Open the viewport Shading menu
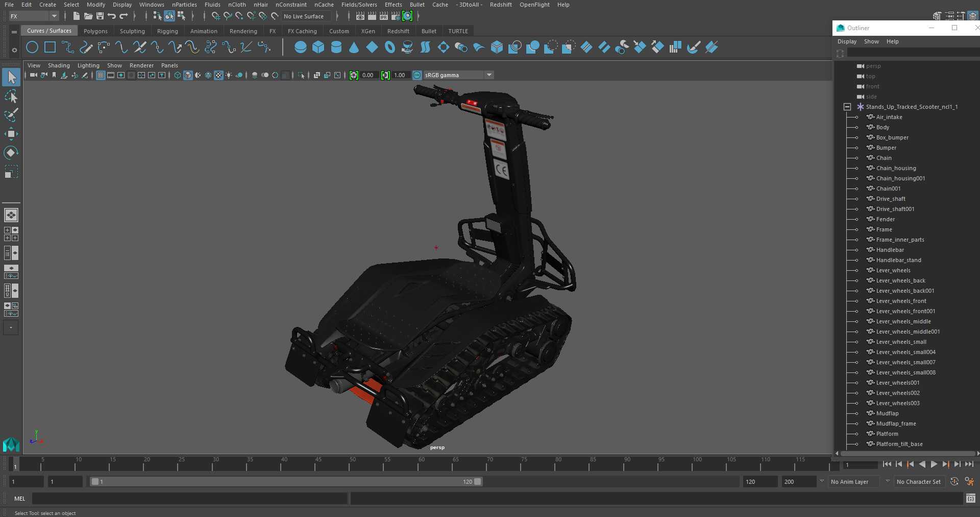 [x=59, y=65]
